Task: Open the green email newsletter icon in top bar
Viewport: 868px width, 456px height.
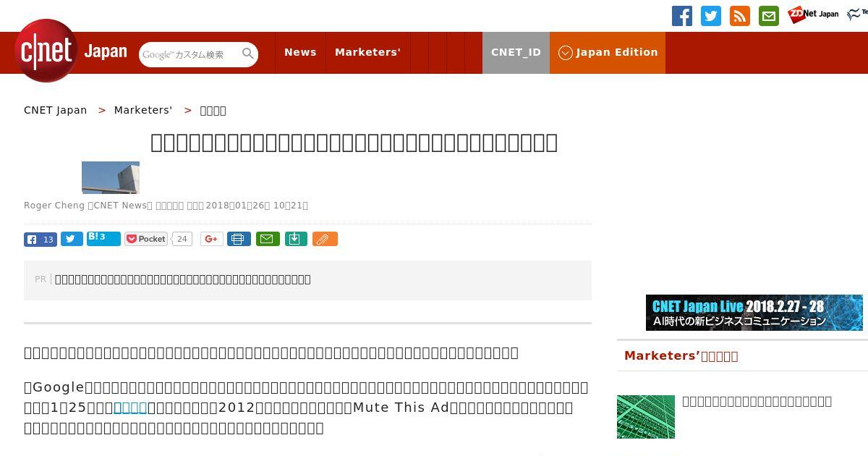Action: (x=769, y=16)
